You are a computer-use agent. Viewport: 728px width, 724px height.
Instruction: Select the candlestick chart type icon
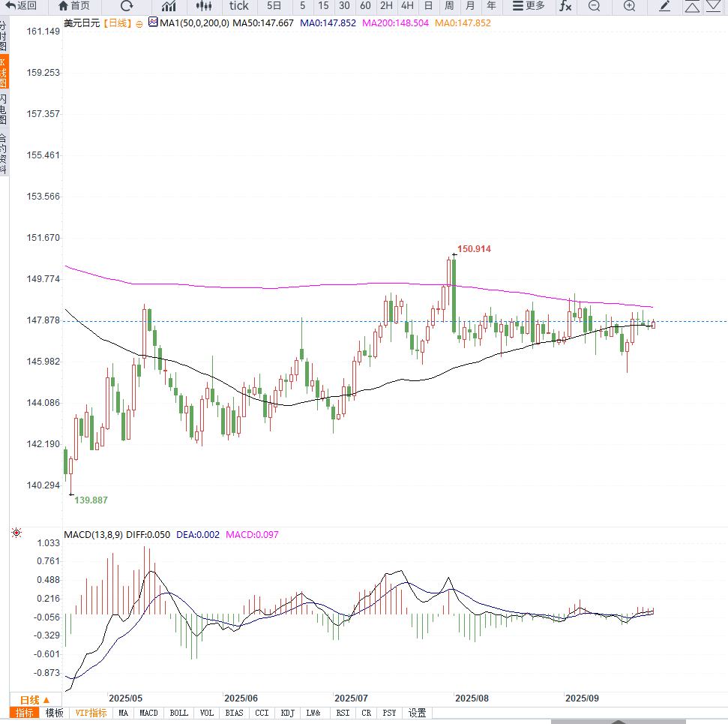(204, 6)
